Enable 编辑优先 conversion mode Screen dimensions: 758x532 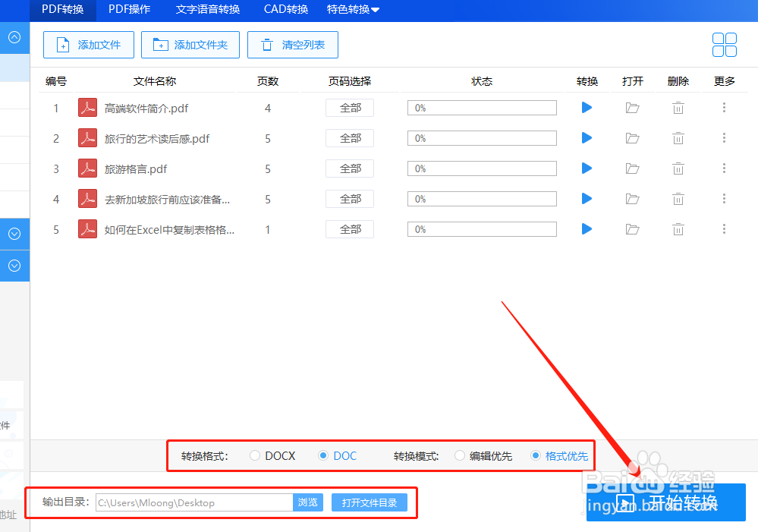(x=459, y=455)
